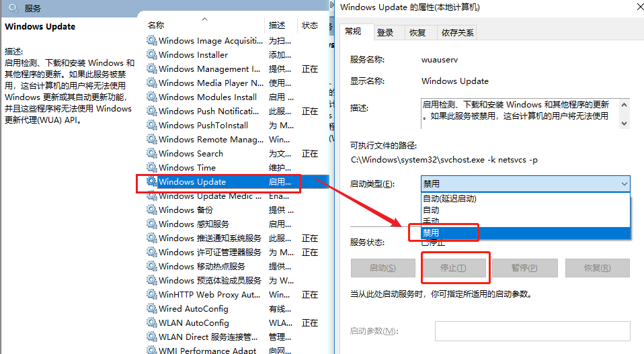The height and width of the screenshot is (354, 644).
Task: Select the Windows Update service row
Action: point(237,182)
